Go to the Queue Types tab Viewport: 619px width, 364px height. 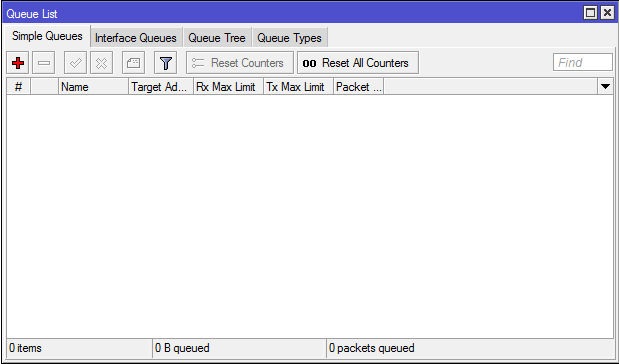[289, 38]
